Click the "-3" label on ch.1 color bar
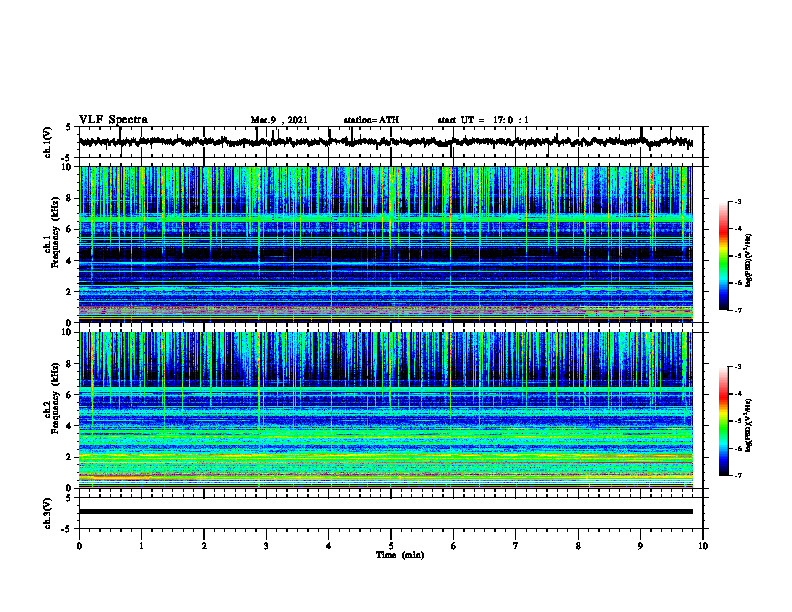Image resolution: width=792 pixels, height=612 pixels. 738,201
